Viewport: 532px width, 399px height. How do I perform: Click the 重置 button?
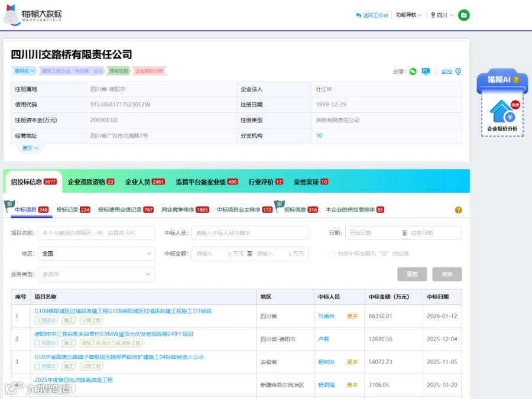point(412,274)
